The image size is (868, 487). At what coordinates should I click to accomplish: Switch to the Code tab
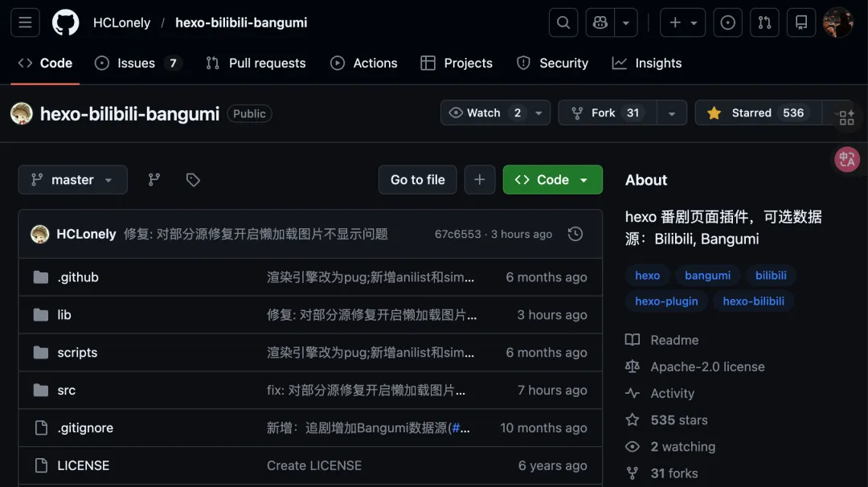point(45,63)
